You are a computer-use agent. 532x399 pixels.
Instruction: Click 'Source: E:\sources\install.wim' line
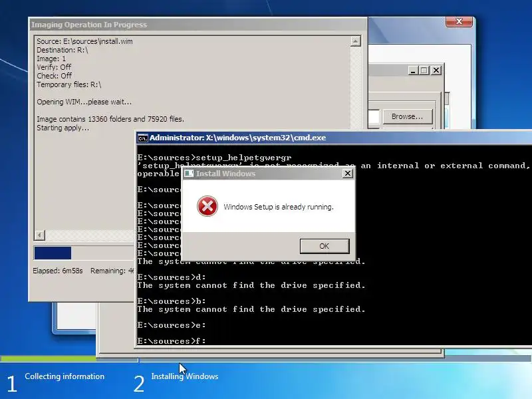pos(84,41)
